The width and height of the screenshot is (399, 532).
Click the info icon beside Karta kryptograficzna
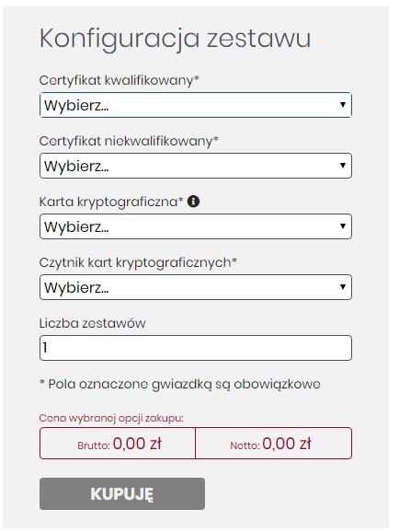tap(193, 202)
